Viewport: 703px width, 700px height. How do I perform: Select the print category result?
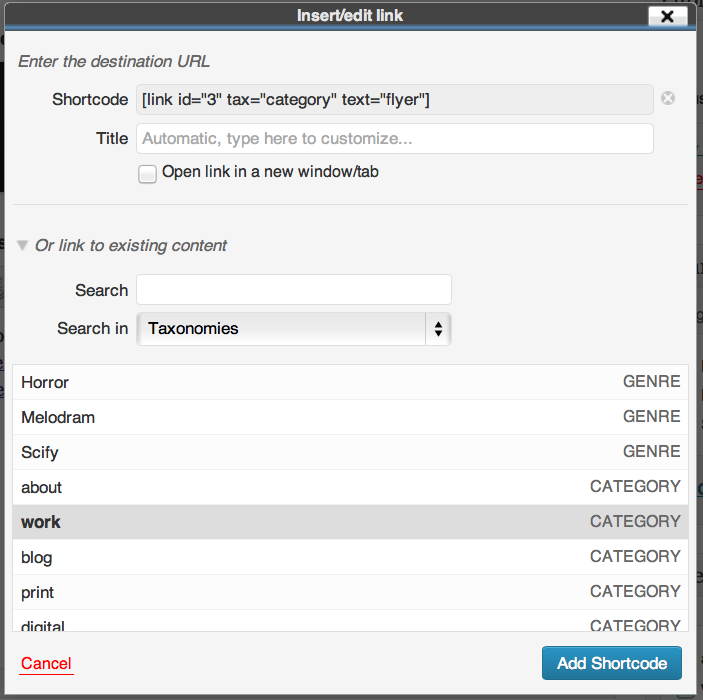click(x=350, y=592)
